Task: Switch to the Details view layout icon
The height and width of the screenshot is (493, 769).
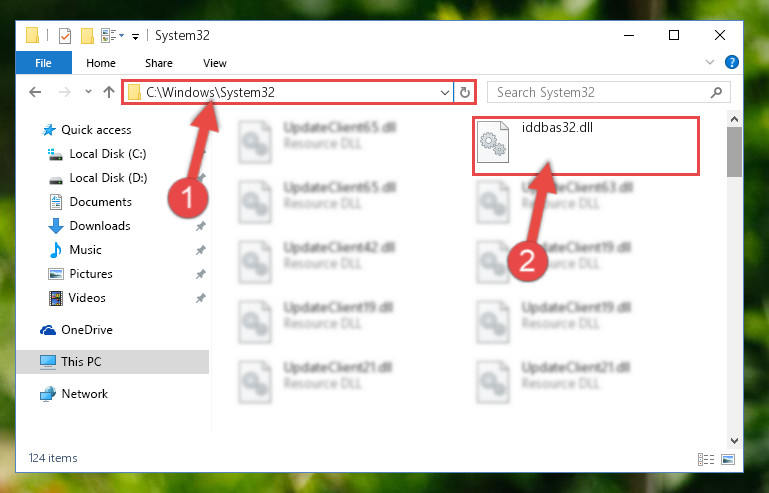Action: (x=706, y=459)
